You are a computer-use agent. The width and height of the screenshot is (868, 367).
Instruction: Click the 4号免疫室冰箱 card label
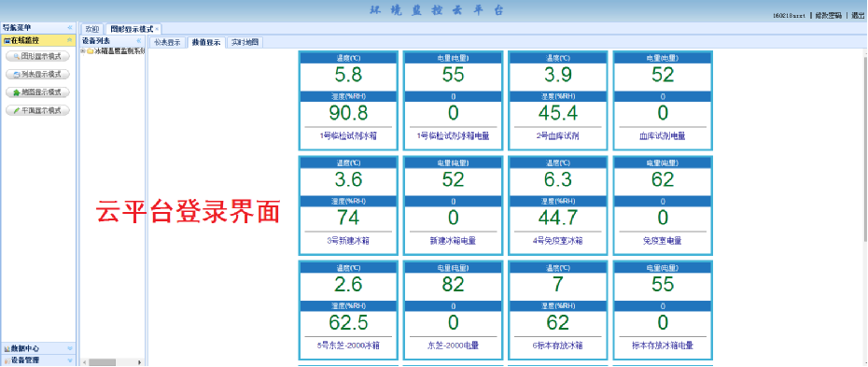557,241
